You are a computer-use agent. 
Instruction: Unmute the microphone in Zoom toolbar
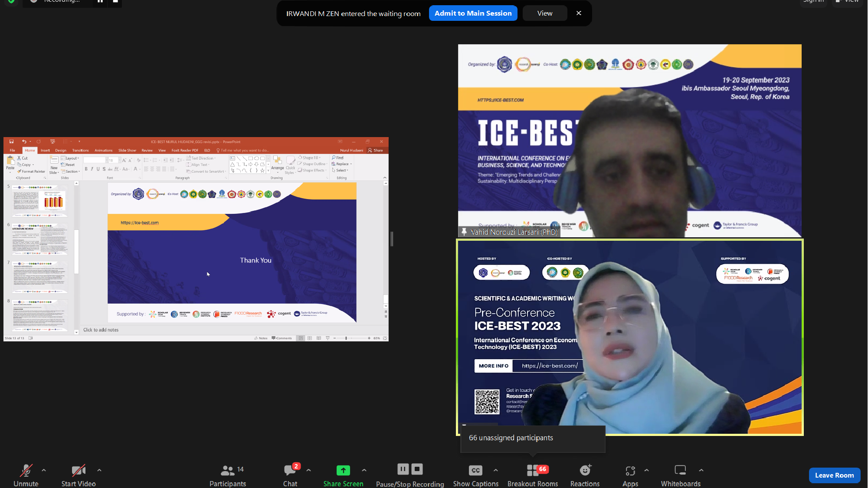[26, 475]
